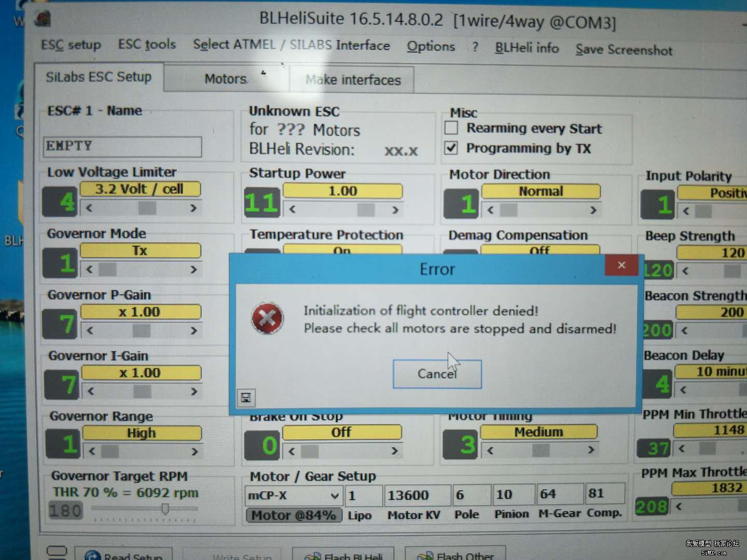Enable Rearming every Start checkbox

click(x=451, y=128)
